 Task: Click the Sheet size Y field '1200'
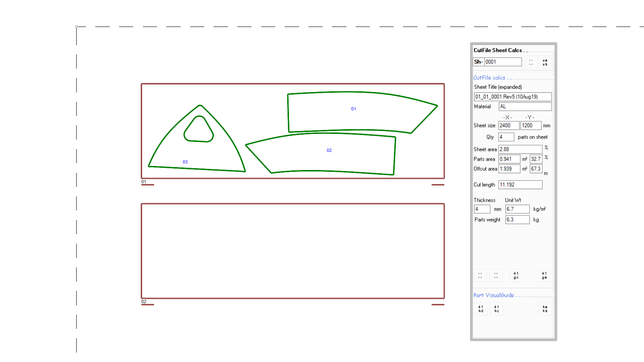coord(531,125)
